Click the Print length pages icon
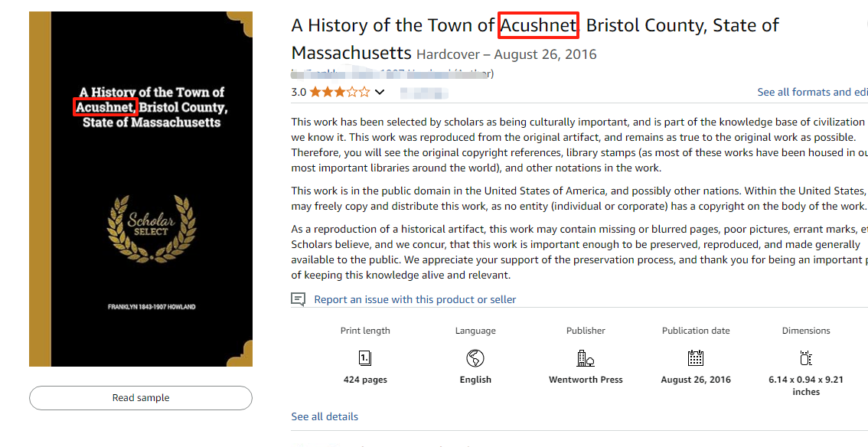The image size is (868, 447). (365, 357)
